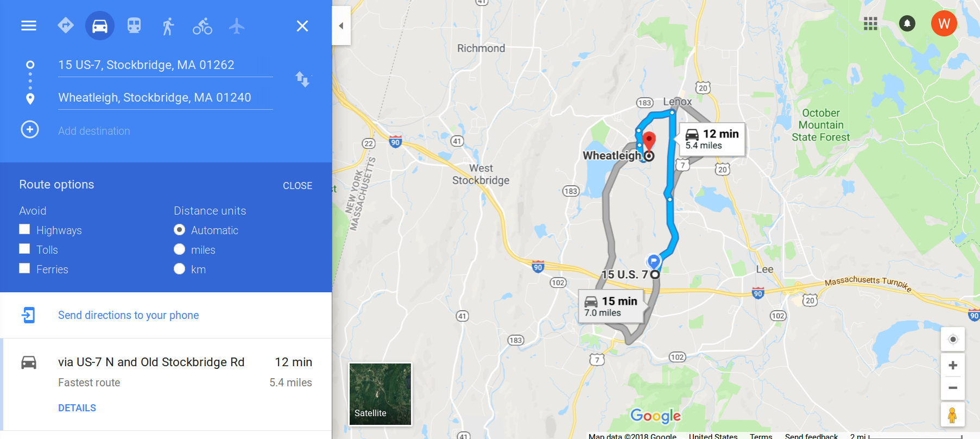
Task: Select km as distance unit
Action: pos(180,269)
